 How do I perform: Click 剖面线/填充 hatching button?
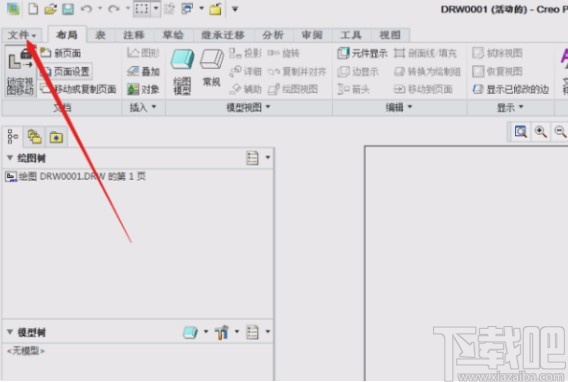click(x=425, y=53)
